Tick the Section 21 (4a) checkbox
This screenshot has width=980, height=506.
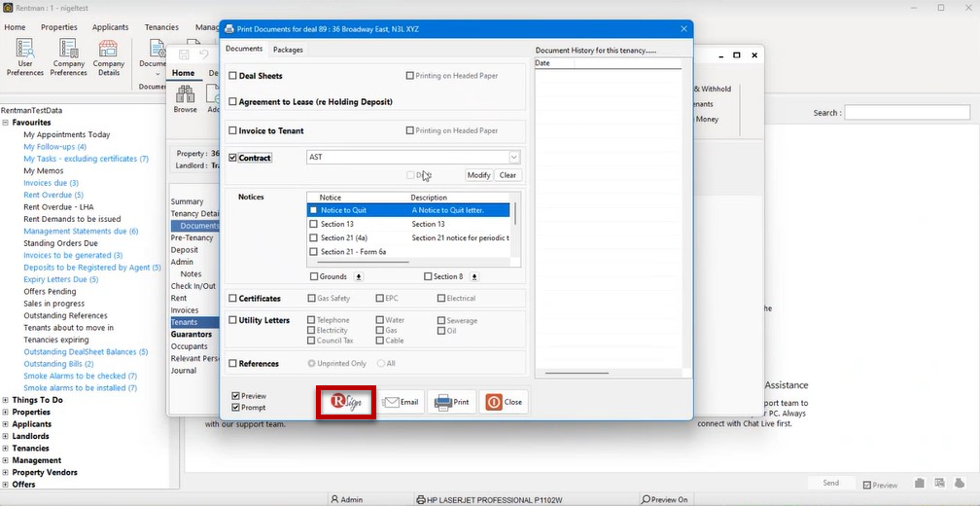coord(314,237)
